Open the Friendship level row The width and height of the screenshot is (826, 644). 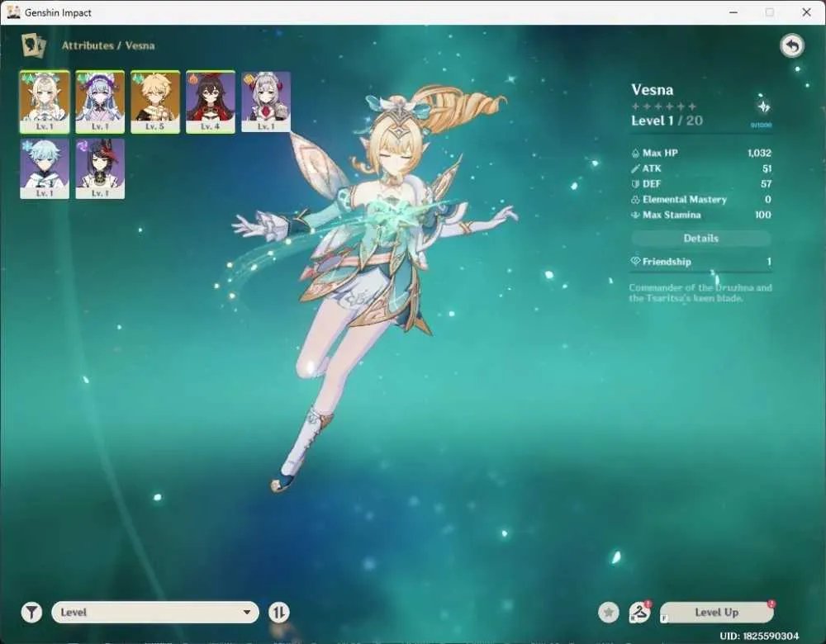(701, 261)
